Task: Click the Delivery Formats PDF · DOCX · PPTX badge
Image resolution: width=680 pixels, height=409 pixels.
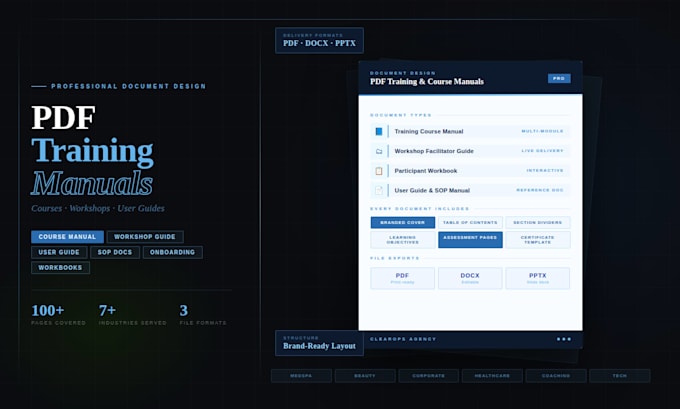Action: click(x=319, y=40)
